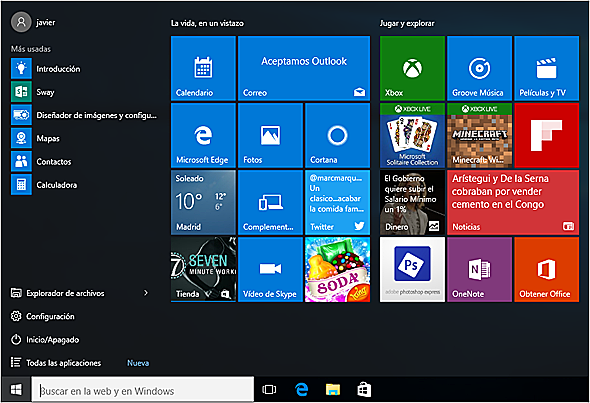Open the Fotos tile

271,135
